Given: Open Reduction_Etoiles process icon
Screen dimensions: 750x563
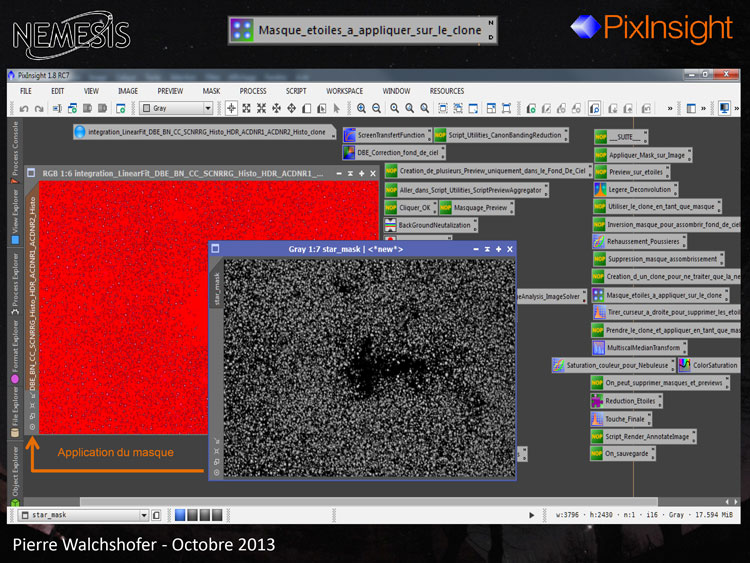Looking at the screenshot, I should tap(627, 401).
